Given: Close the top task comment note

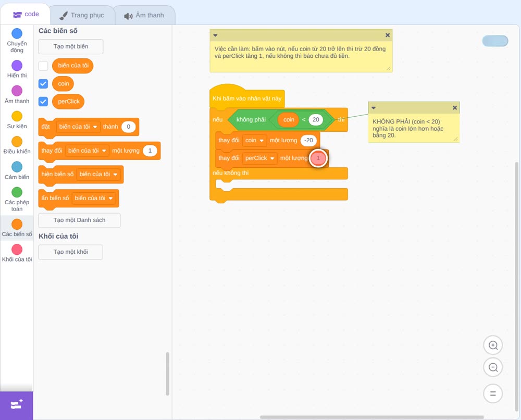Looking at the screenshot, I should (x=388, y=35).
